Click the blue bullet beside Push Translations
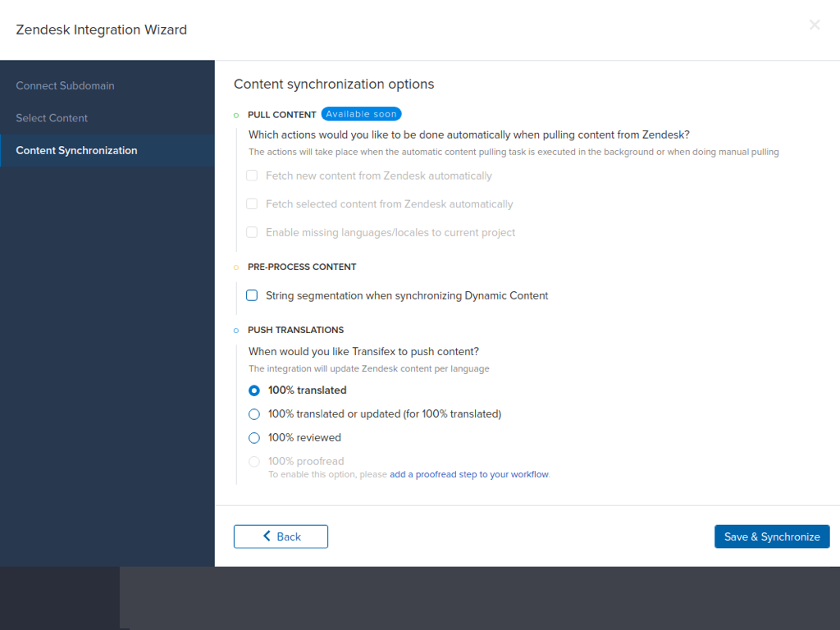The width and height of the screenshot is (840, 630). click(236, 331)
